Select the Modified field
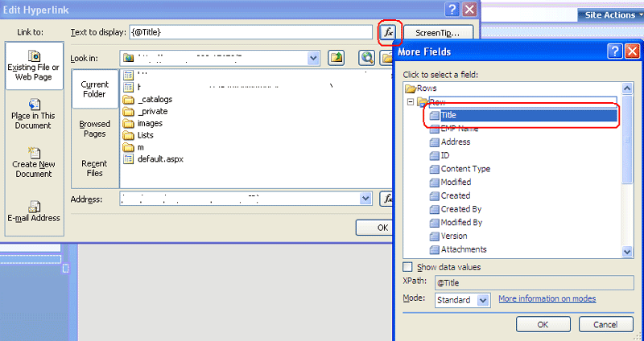 pos(451,183)
